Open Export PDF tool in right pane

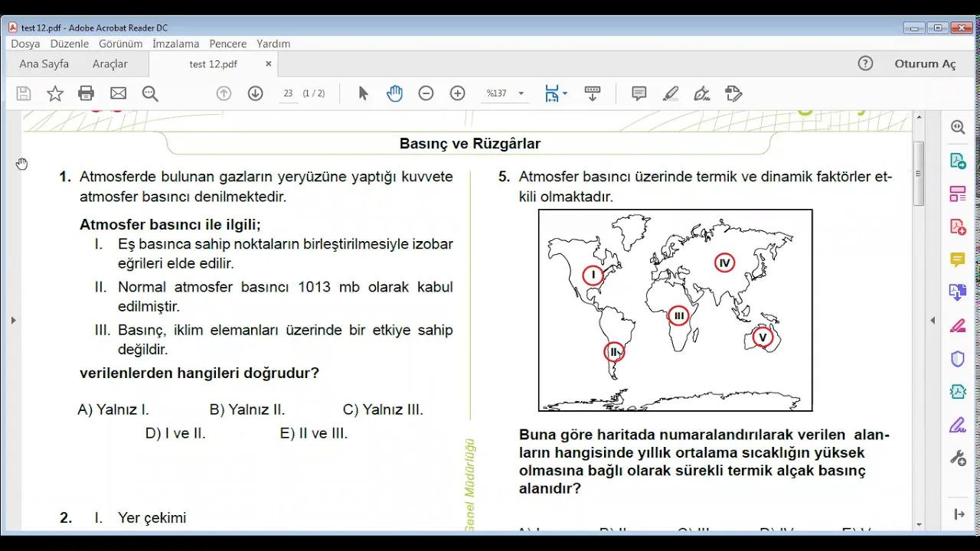[958, 161]
